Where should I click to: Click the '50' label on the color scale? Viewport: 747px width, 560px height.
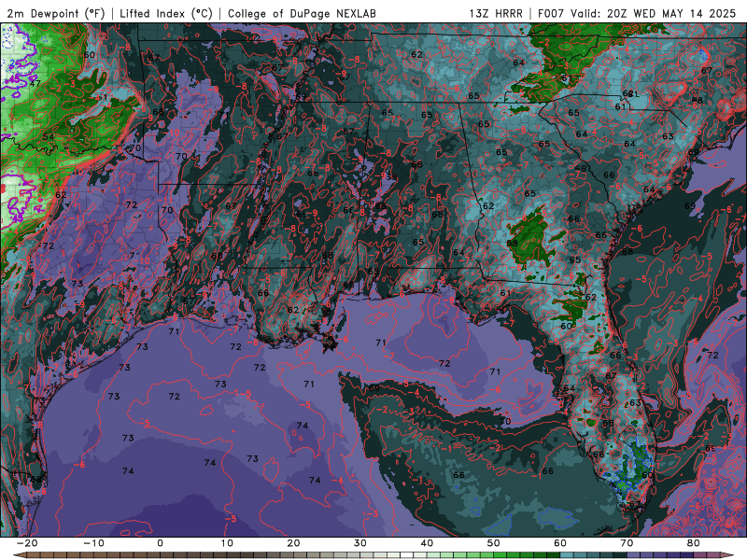(x=494, y=543)
